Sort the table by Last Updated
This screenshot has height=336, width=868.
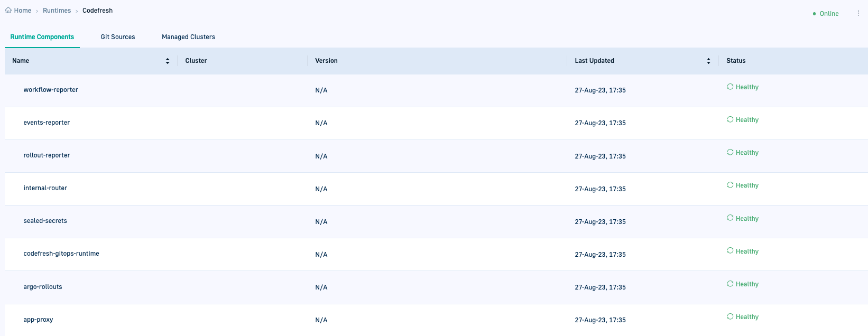click(708, 61)
